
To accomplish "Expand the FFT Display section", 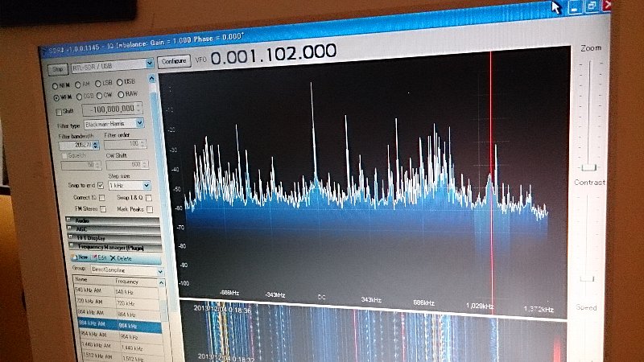I will tap(70, 237).
